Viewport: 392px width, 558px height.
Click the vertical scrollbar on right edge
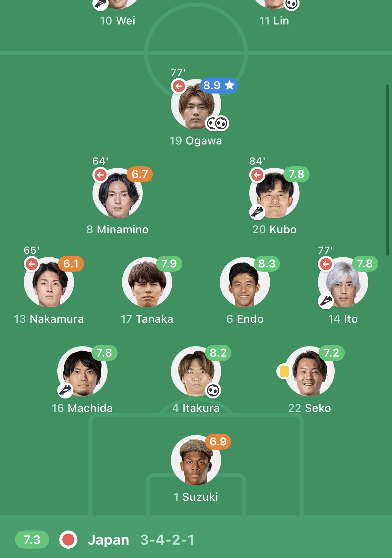[387, 170]
